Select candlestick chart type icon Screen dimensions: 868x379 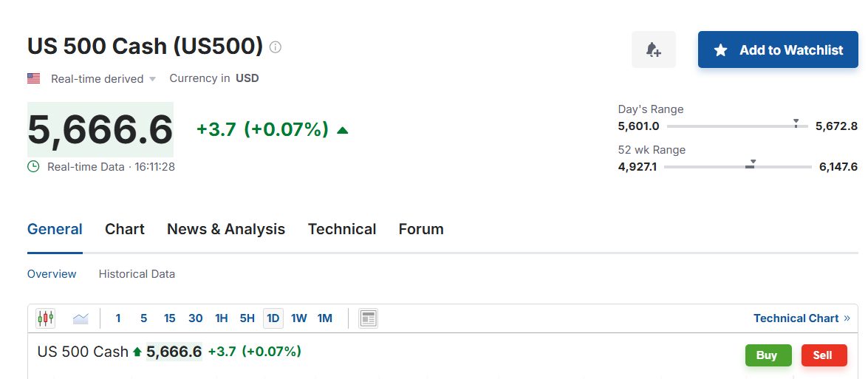coord(45,318)
